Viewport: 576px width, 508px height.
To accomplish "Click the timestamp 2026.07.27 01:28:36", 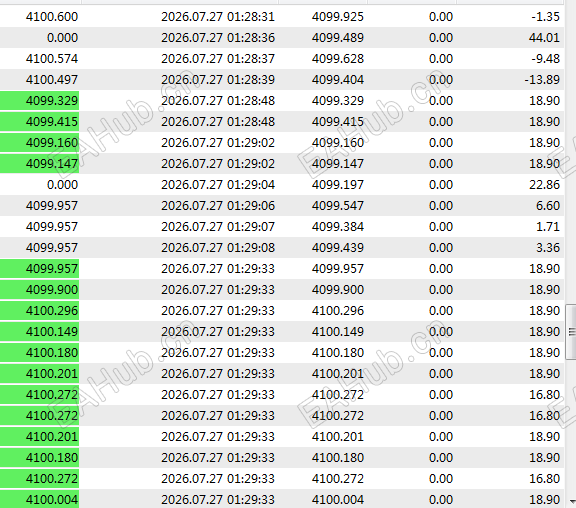I will click(x=218, y=37).
